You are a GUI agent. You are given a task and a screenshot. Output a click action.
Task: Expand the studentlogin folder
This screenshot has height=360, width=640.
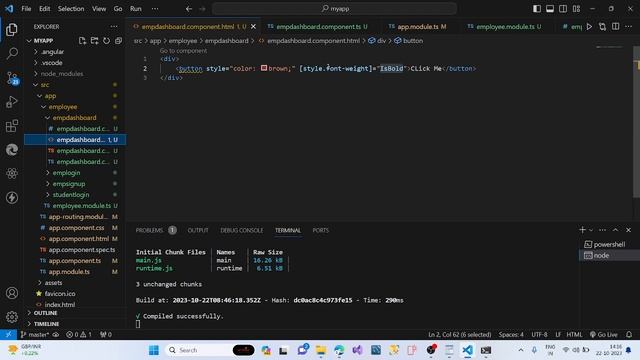(x=71, y=195)
